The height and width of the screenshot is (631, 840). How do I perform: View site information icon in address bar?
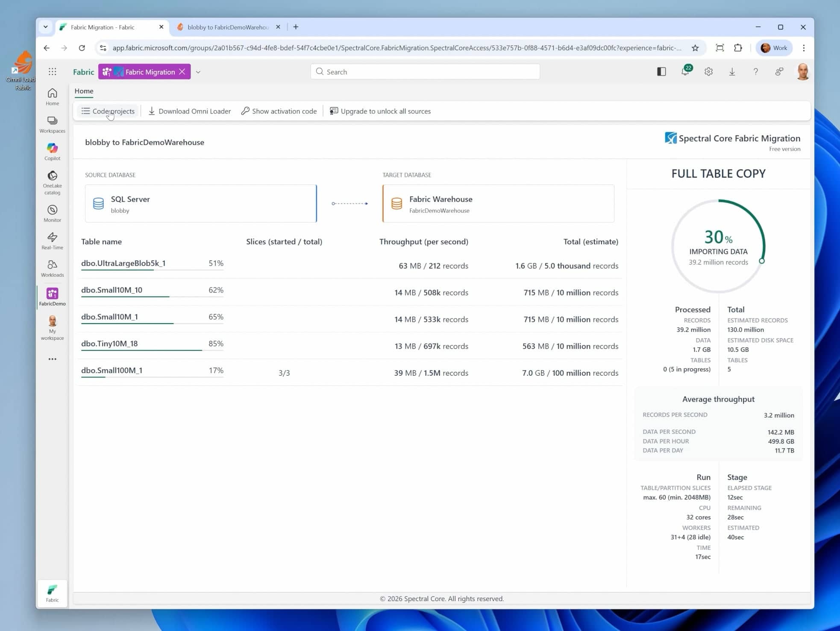click(103, 48)
